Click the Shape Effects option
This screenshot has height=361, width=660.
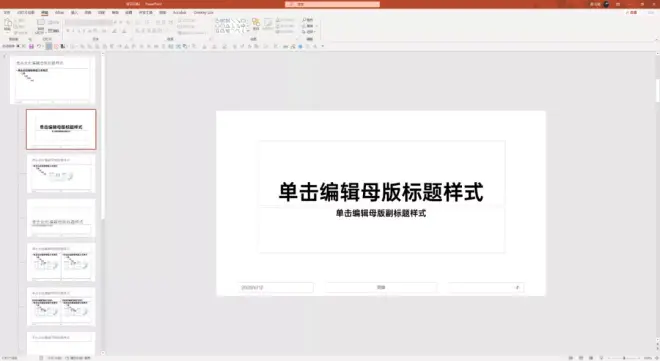coord(285,32)
